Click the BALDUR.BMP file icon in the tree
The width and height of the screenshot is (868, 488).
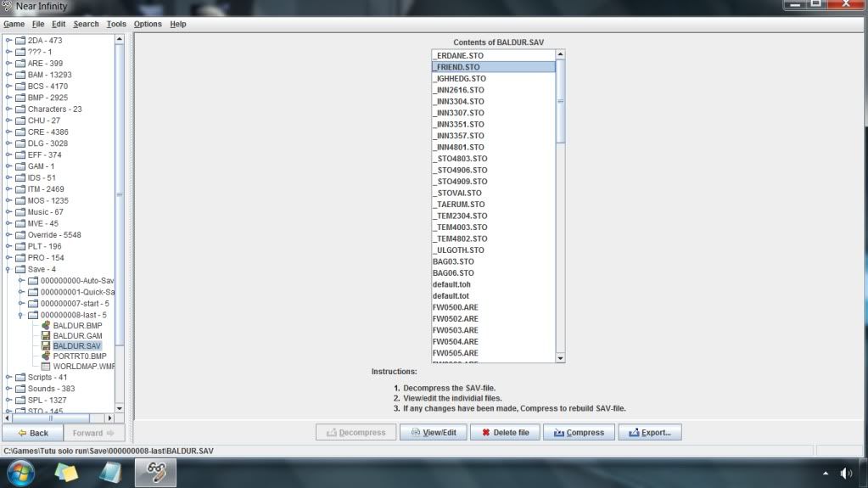(46, 326)
